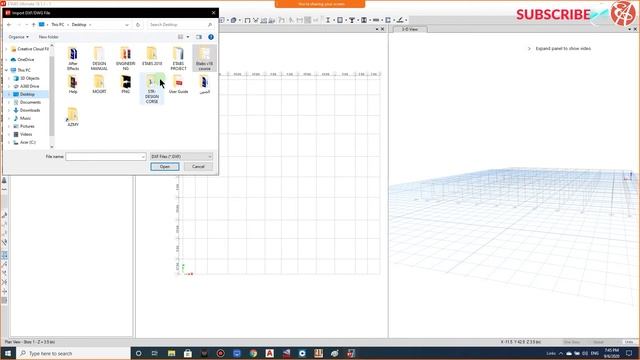This screenshot has width=640, height=360.
Task: Close the Plan View panel
Action: (382, 29)
